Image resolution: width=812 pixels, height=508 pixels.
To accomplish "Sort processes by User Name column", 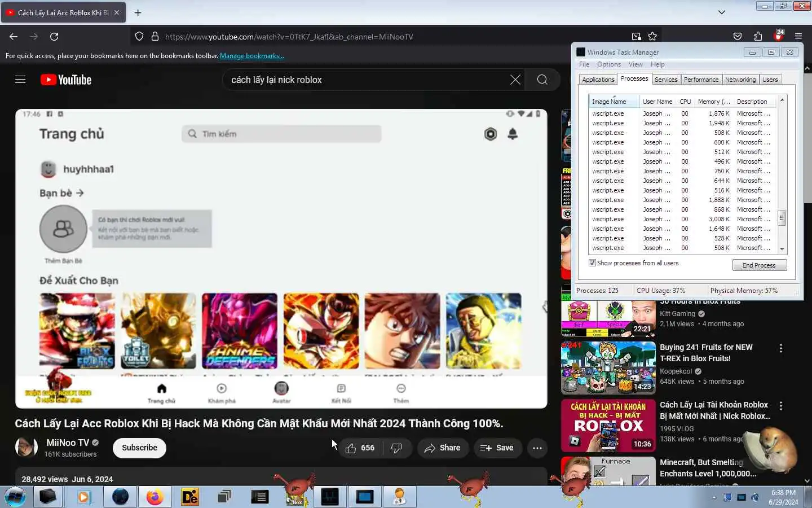I will click(657, 102).
